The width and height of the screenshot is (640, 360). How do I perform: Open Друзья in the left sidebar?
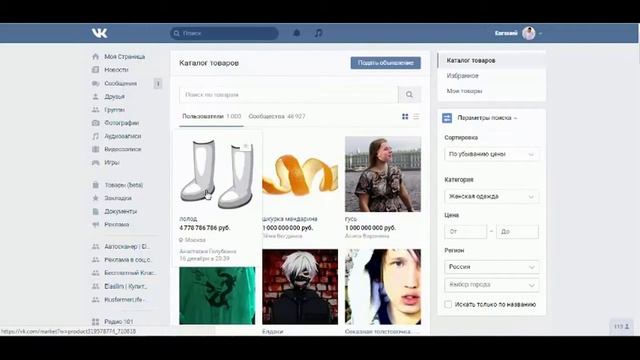(114, 96)
